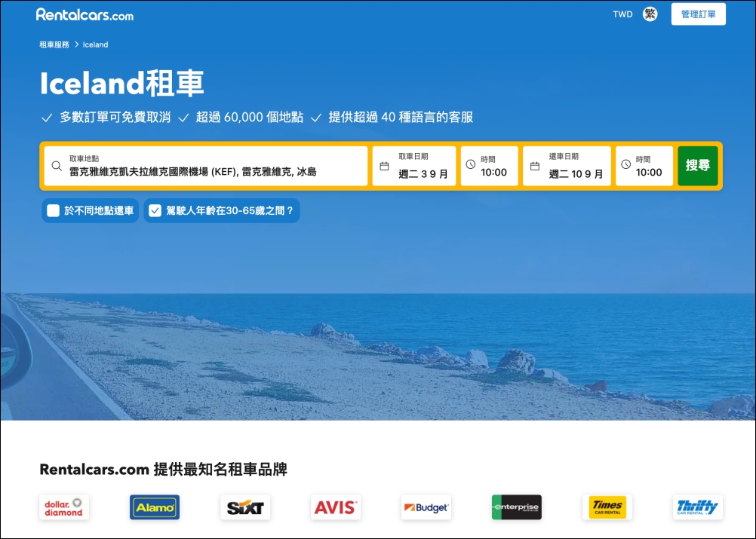Edit the 取車地點 pickup location field

point(206,166)
